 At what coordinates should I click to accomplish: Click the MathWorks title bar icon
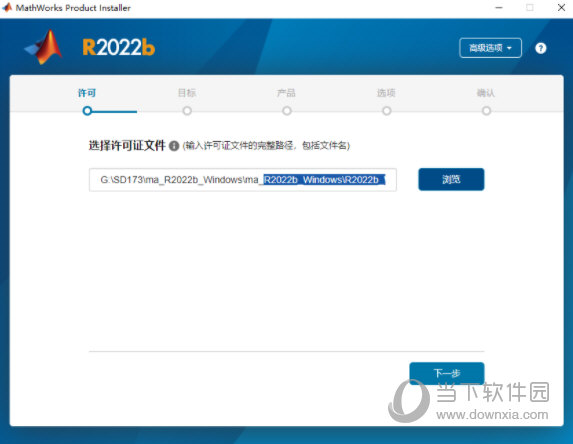point(7,8)
